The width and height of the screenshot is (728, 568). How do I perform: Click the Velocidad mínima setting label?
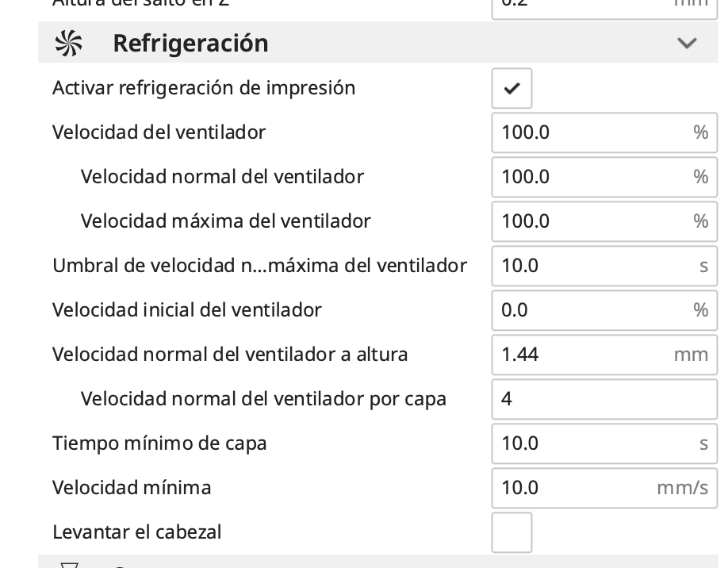tap(132, 487)
